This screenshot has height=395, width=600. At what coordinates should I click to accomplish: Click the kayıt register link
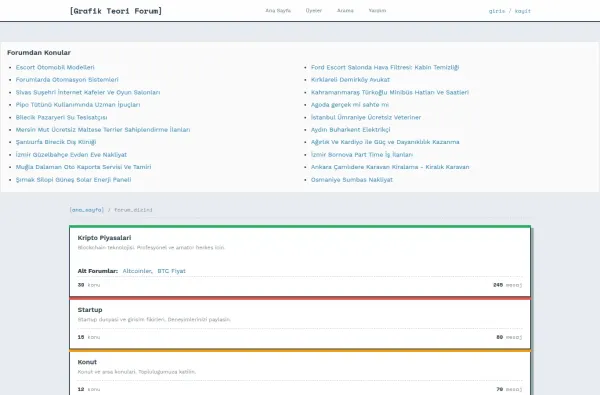(x=523, y=11)
